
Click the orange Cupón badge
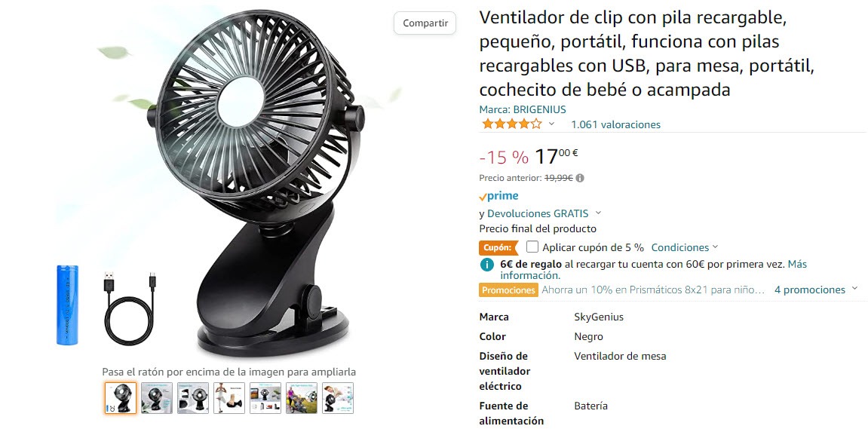click(x=498, y=247)
